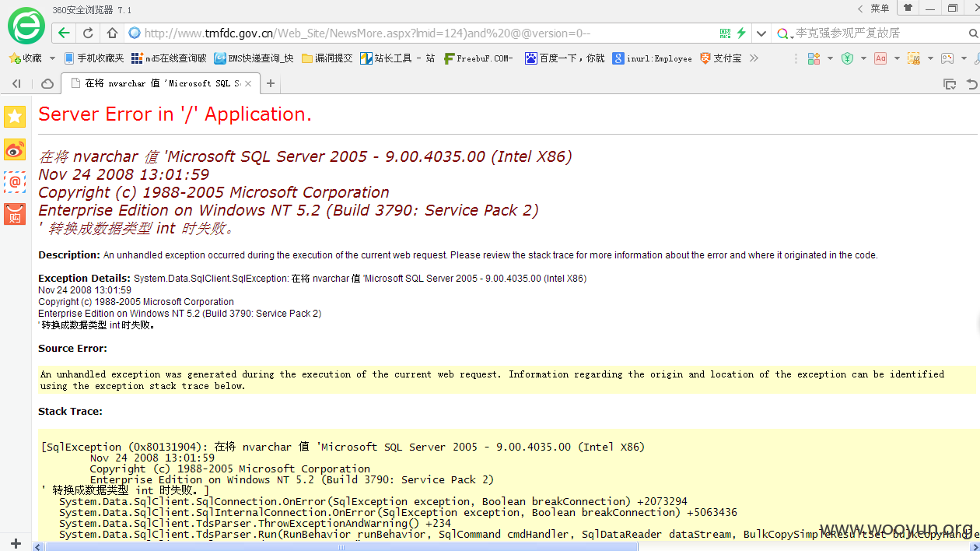Click the shirt skin icon

coord(908,8)
